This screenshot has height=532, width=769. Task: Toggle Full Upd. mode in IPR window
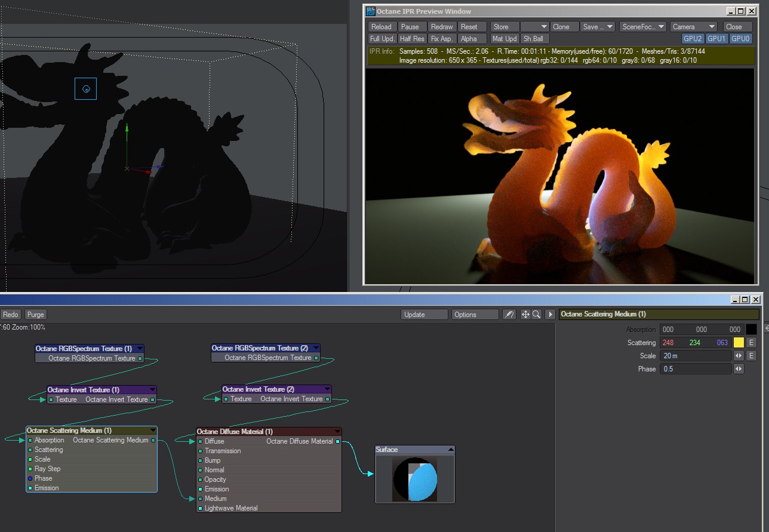pyautogui.click(x=382, y=39)
